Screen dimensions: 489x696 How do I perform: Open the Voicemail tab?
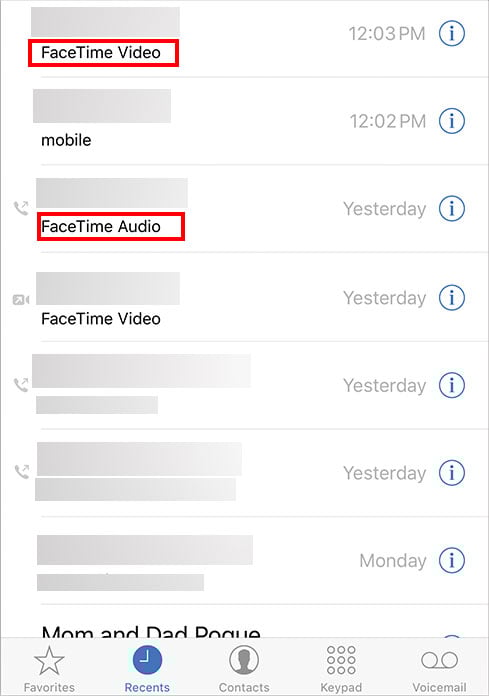[439, 668]
